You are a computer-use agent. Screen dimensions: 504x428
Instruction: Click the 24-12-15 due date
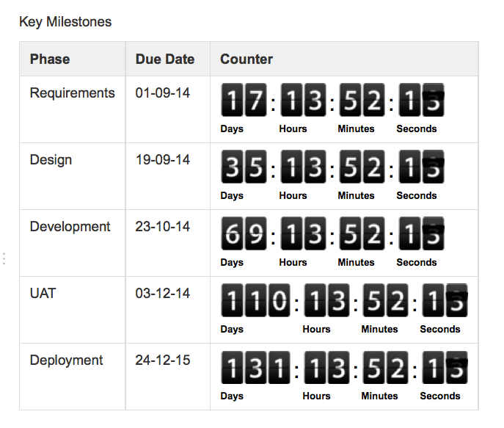point(163,360)
